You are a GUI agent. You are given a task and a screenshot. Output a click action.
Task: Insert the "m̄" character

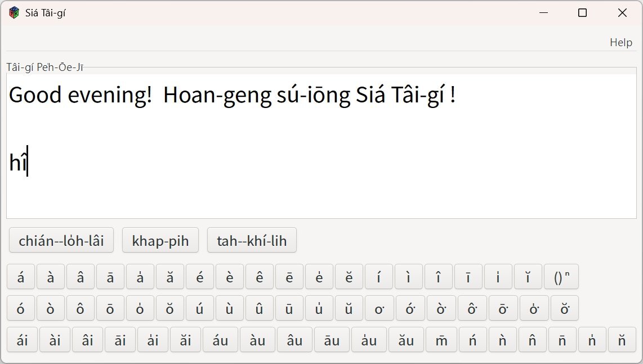pyautogui.click(x=441, y=340)
